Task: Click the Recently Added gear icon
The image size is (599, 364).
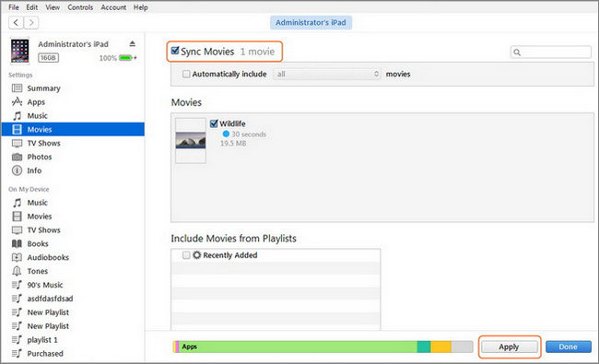Action: pos(196,255)
